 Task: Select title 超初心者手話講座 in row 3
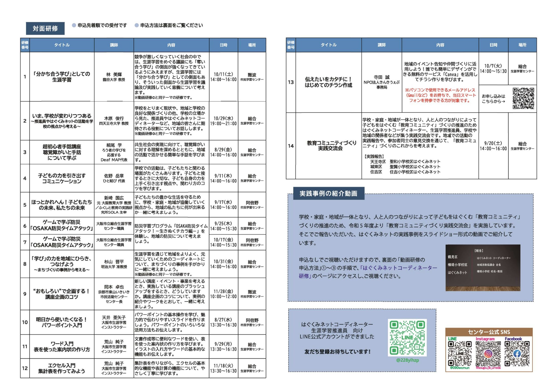tap(62, 147)
